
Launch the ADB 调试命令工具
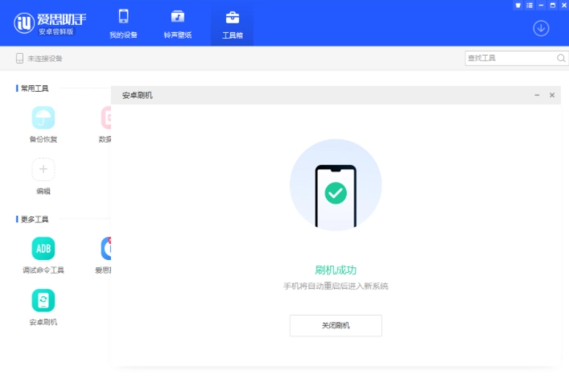pyautogui.click(x=43, y=249)
